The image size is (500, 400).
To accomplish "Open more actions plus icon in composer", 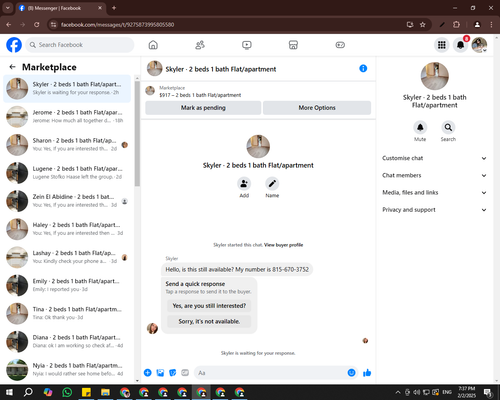I will pyautogui.click(x=148, y=373).
